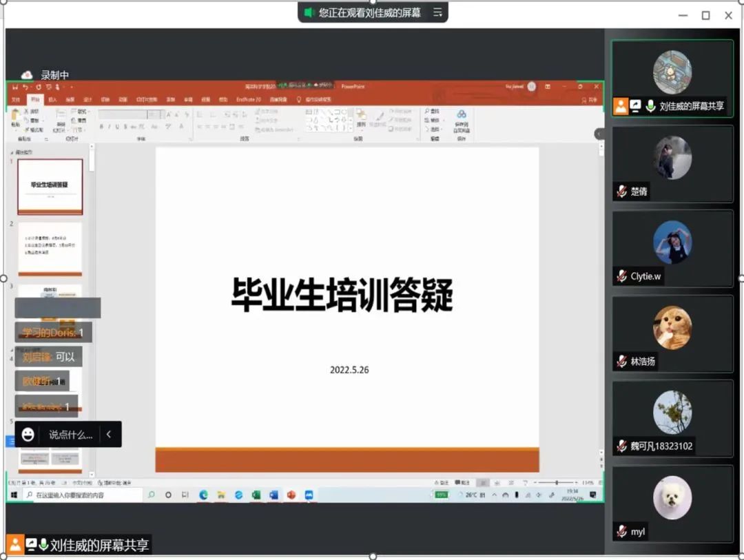Click the Edge browser icon in taskbar
The width and height of the screenshot is (744, 560).
pyautogui.click(x=203, y=495)
